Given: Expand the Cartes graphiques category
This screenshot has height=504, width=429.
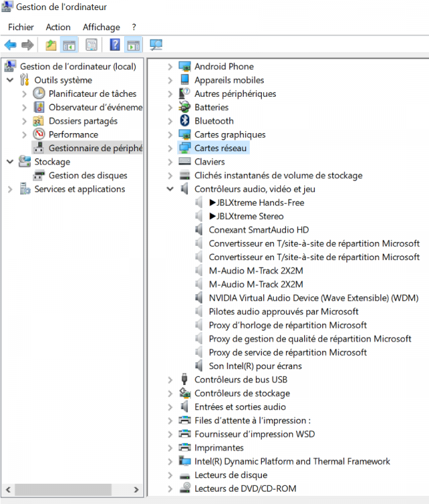Looking at the screenshot, I should tap(170, 135).
